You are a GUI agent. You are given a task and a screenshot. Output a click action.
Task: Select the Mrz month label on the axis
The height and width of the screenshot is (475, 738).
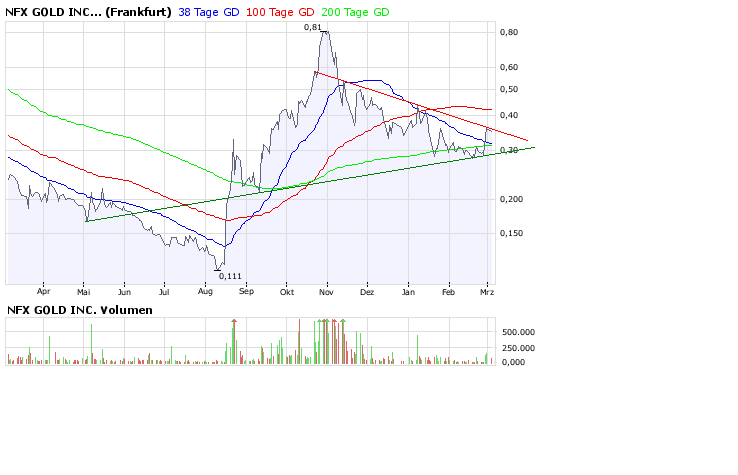pos(488,292)
